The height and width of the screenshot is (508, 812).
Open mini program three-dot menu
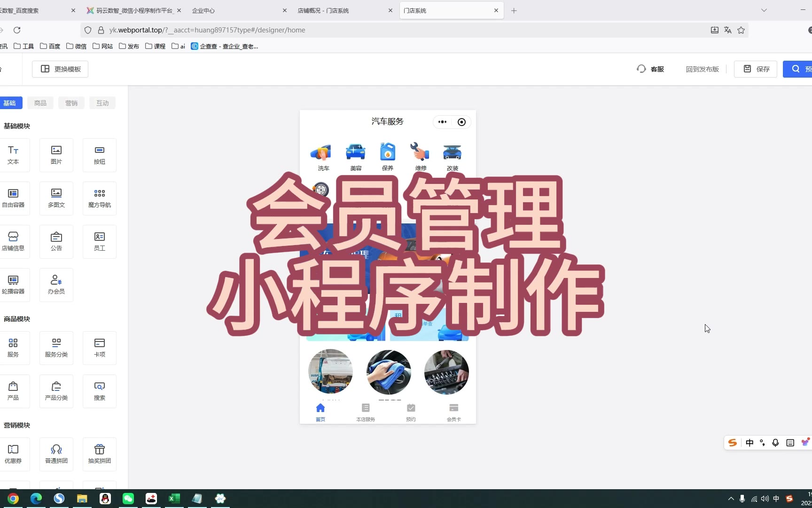point(442,122)
